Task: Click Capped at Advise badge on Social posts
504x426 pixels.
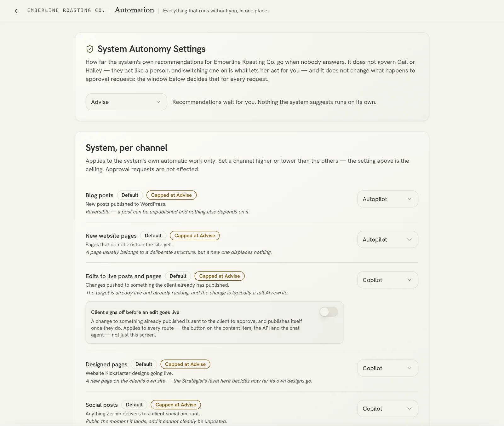Action: click(176, 405)
